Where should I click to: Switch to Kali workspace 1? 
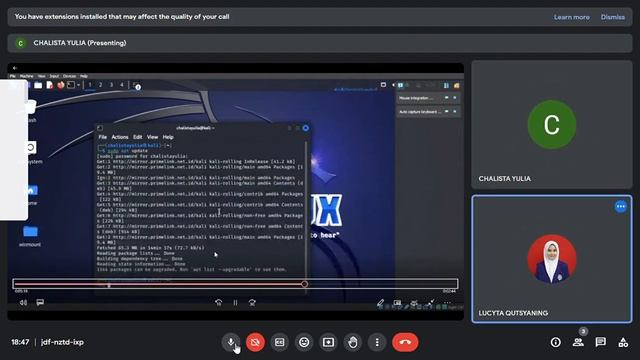(x=90, y=85)
